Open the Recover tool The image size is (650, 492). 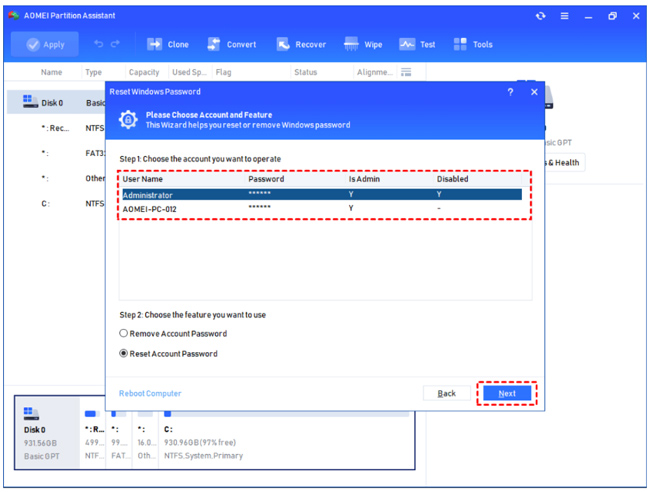284,44
